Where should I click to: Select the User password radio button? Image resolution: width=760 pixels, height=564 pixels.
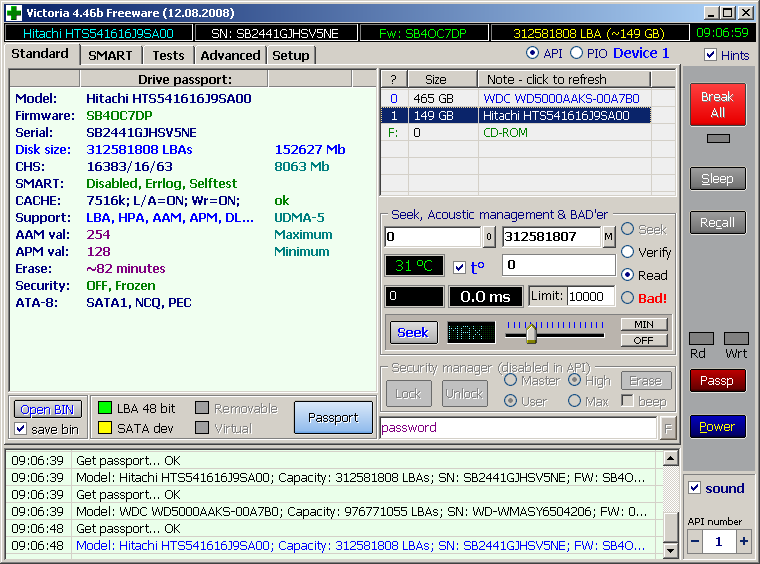(510, 401)
